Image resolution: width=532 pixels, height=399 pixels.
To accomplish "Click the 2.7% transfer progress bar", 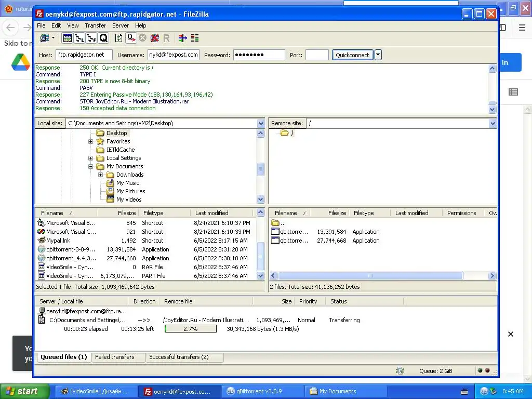I will pos(191,329).
